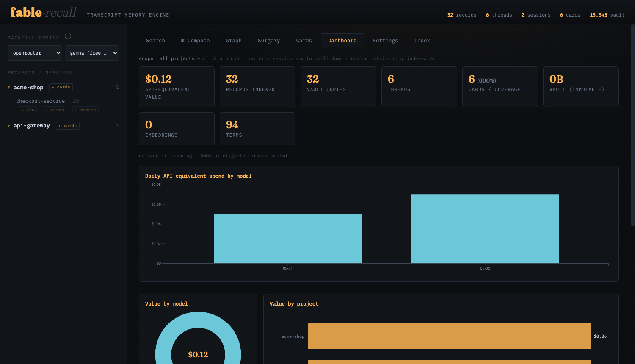Click the 2 sessions header stat

click(x=536, y=15)
